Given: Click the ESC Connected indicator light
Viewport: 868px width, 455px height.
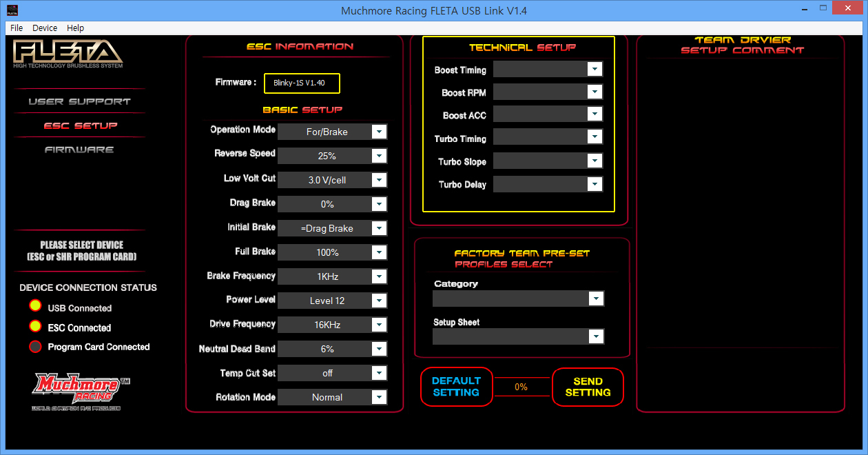Looking at the screenshot, I should pos(35,327).
